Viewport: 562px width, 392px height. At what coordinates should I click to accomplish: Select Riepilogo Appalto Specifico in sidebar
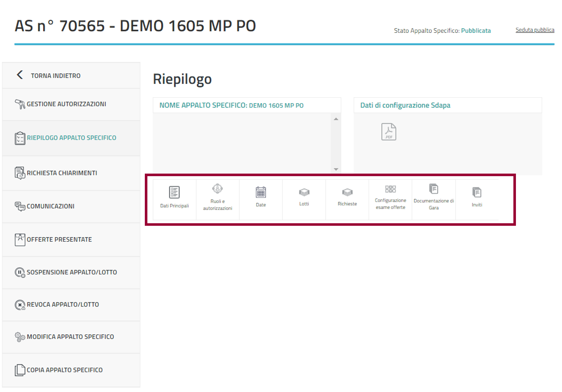point(71,138)
